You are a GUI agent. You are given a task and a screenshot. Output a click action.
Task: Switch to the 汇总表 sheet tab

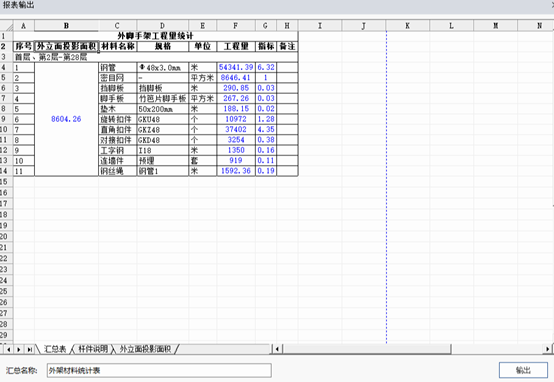pyautogui.click(x=55, y=349)
